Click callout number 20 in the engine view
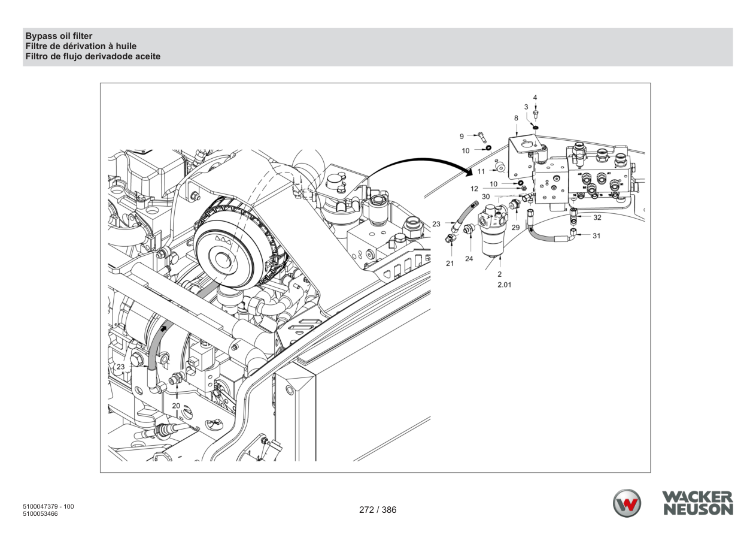 click(176, 406)
